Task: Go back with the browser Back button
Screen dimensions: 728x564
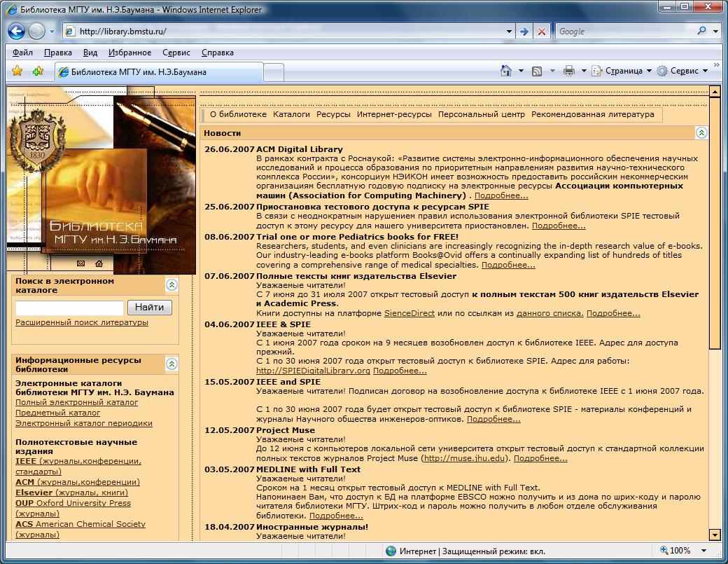Action: 16,31
